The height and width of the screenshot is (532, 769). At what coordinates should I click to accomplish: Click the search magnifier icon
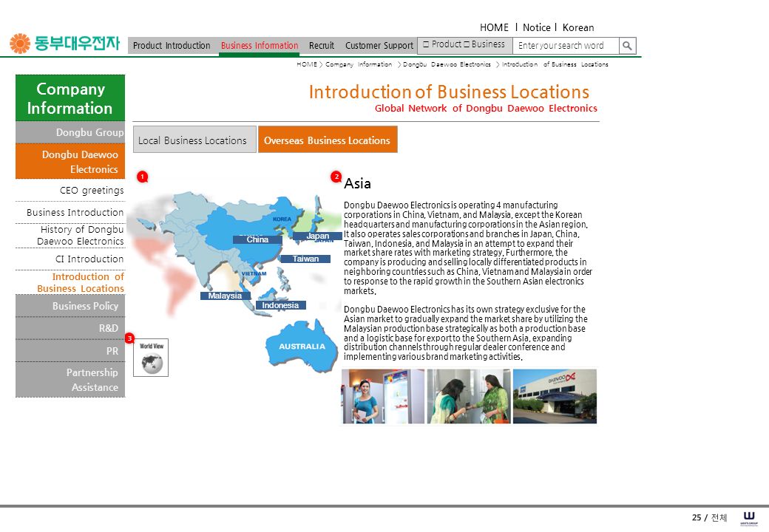coord(627,46)
